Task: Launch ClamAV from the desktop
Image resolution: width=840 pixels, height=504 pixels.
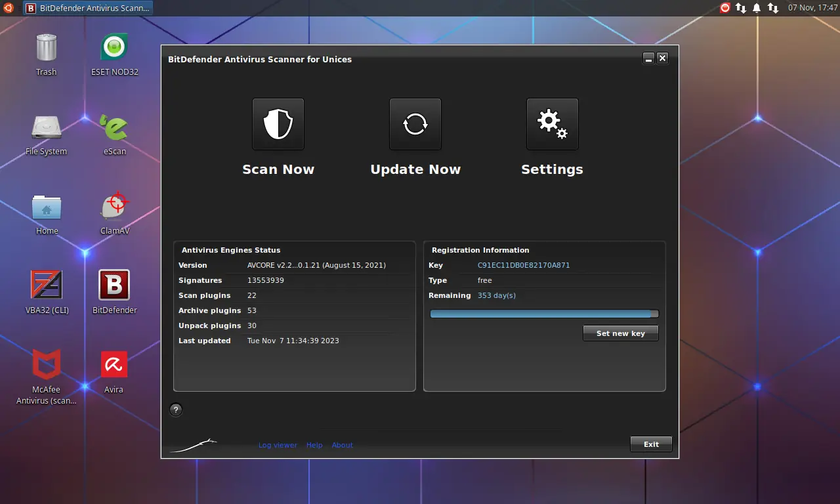Action: [115, 207]
